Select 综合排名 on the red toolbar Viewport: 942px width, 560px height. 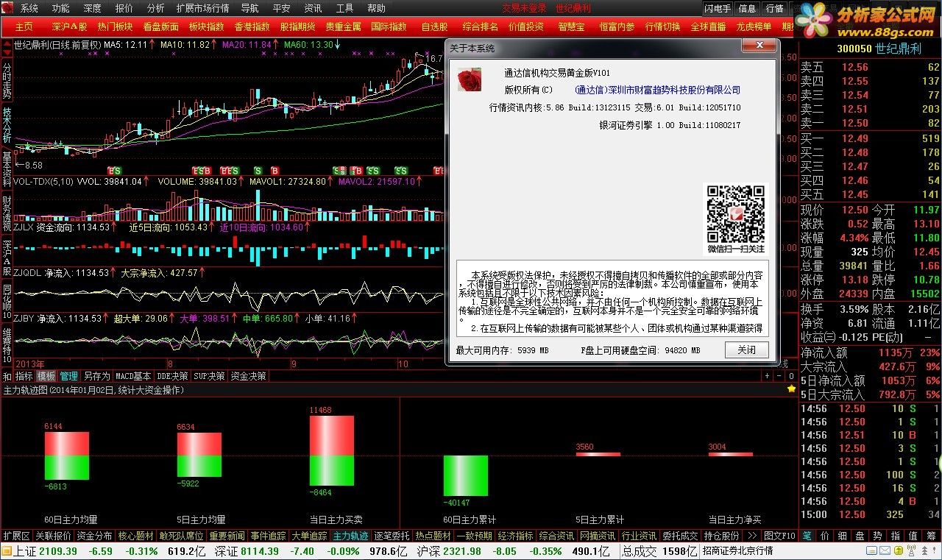coord(481,26)
